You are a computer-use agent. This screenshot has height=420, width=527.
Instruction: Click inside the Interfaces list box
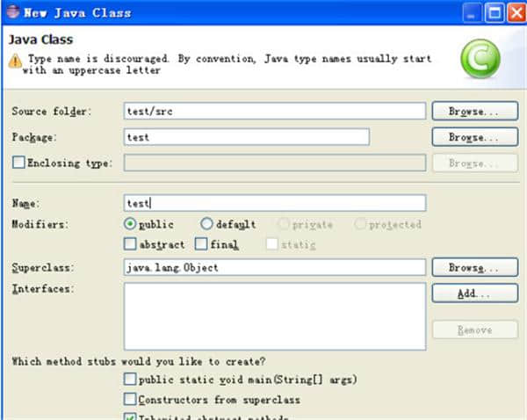click(x=275, y=315)
